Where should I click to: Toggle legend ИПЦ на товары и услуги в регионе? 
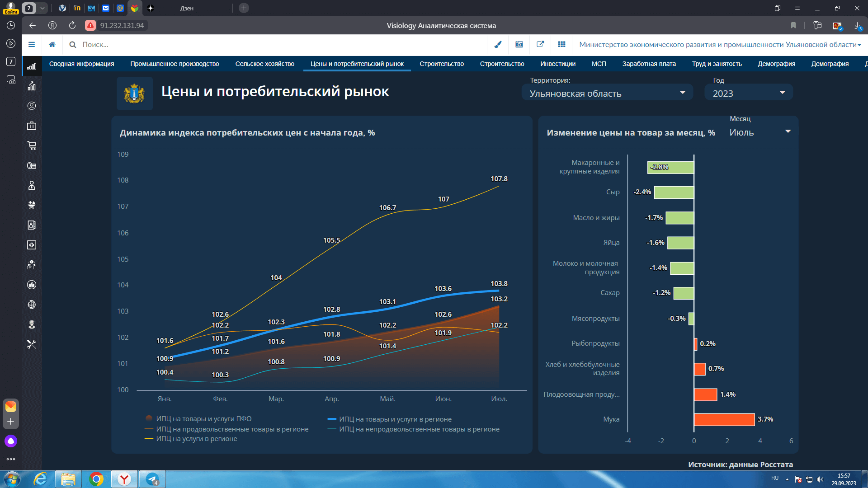pos(390,419)
